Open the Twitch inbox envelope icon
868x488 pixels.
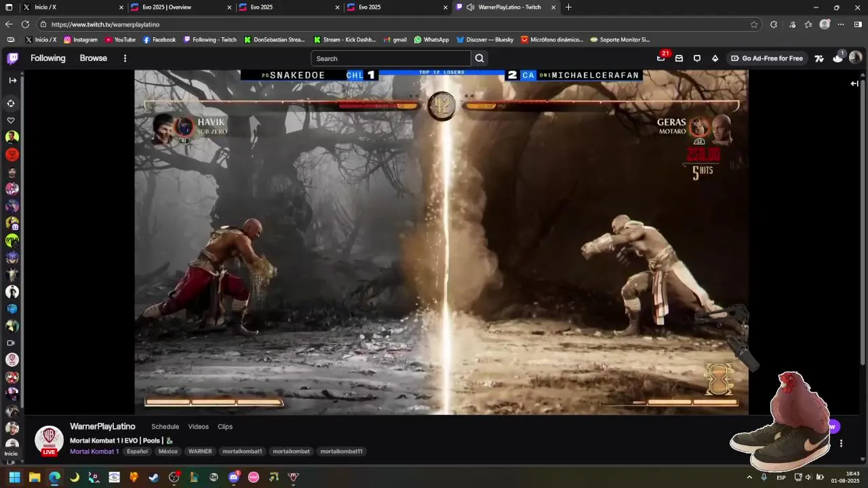[x=679, y=58]
